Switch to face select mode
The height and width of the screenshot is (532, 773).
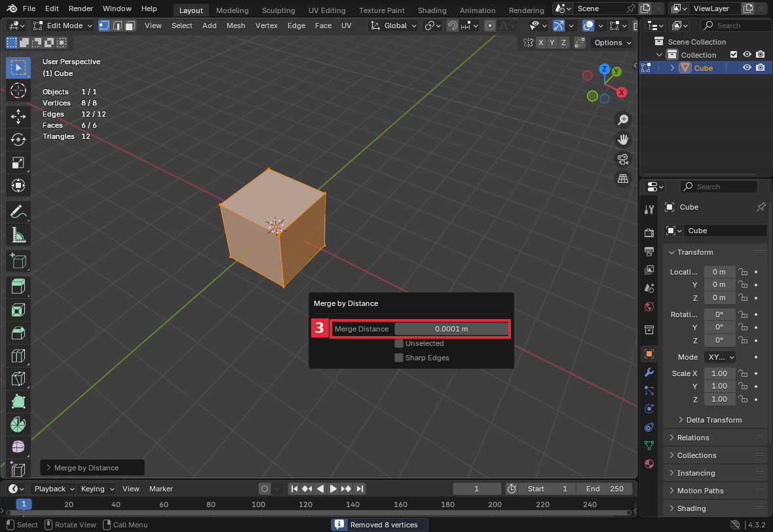click(x=130, y=26)
